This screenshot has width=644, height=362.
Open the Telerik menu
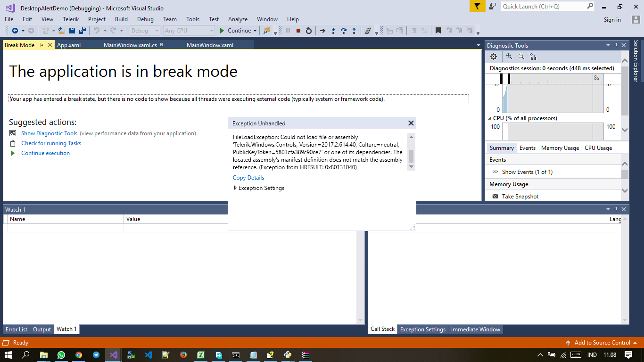71,19
